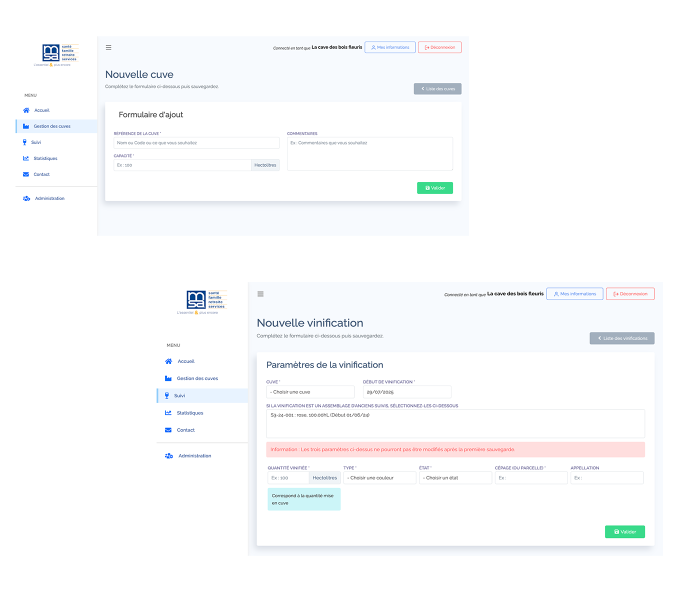
Task: Open Administration users icon in lower sidebar
Action: coord(169,456)
